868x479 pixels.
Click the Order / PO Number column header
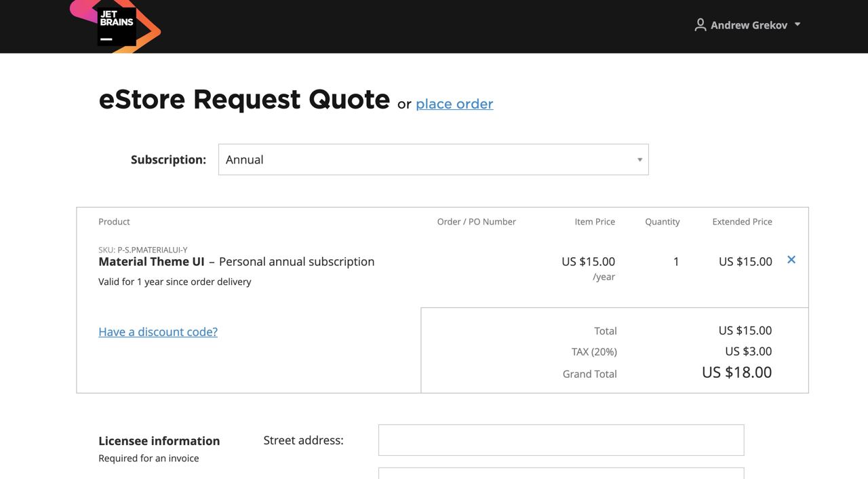[x=477, y=222]
